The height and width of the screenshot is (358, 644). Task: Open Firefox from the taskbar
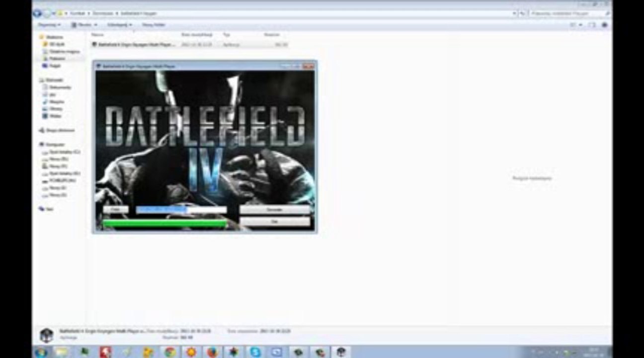click(212, 352)
